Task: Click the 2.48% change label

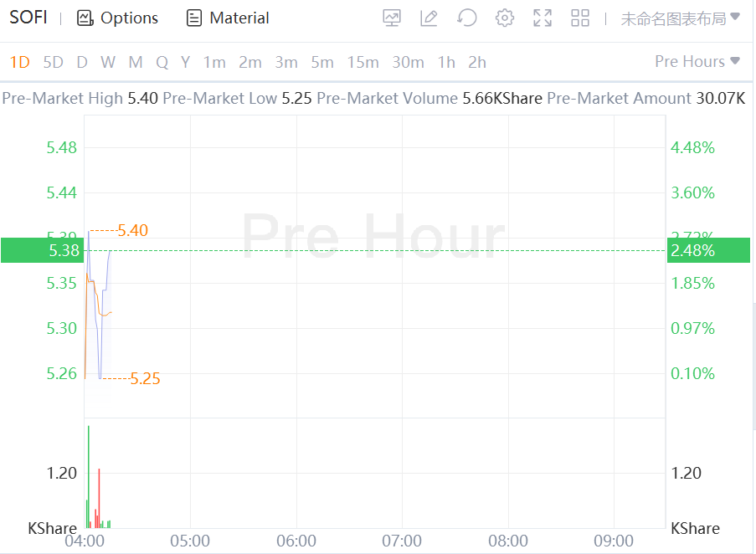Action: click(693, 250)
